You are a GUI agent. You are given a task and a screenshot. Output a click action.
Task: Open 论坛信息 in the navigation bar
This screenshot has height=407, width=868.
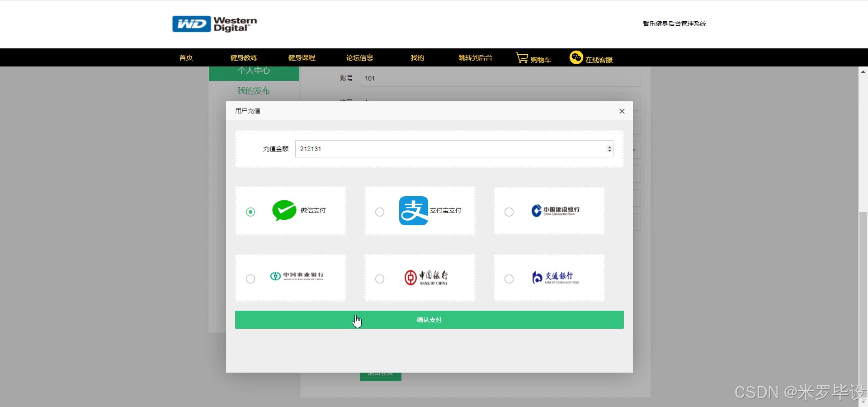(x=359, y=57)
